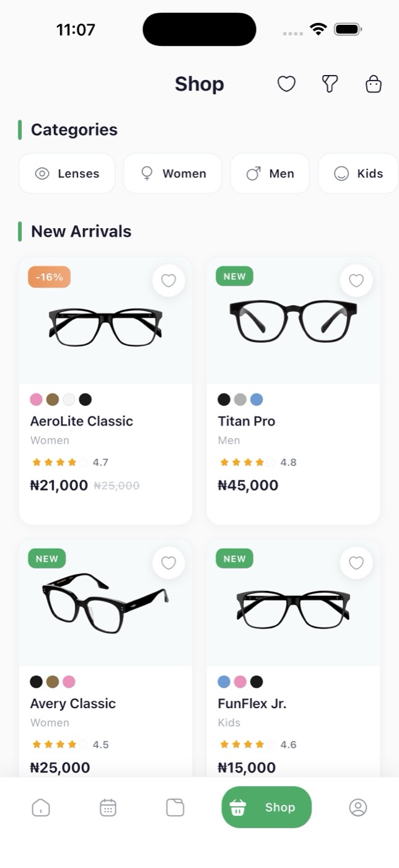The height and width of the screenshot is (868, 399).
Task: Open the Titan Pro product thumbnail
Action: pyautogui.click(x=292, y=319)
